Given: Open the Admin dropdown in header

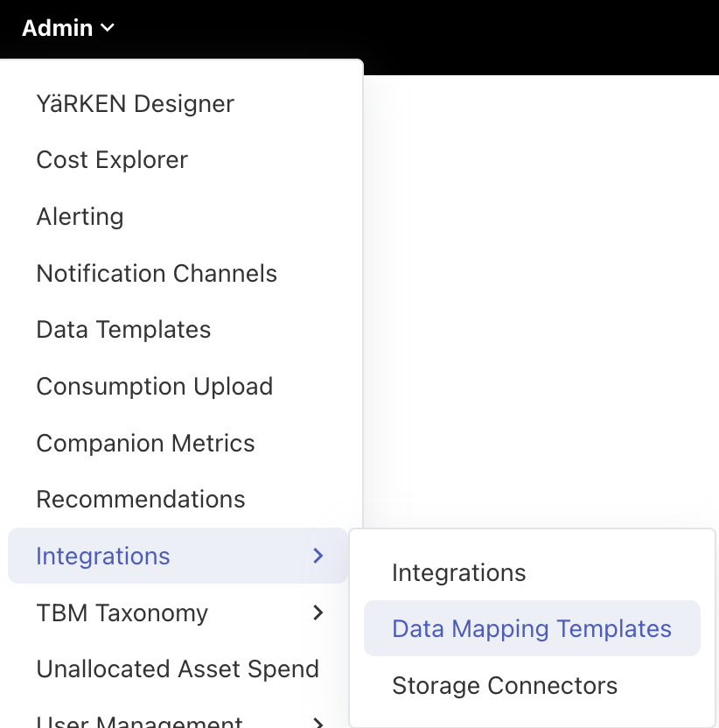Looking at the screenshot, I should point(58,28).
